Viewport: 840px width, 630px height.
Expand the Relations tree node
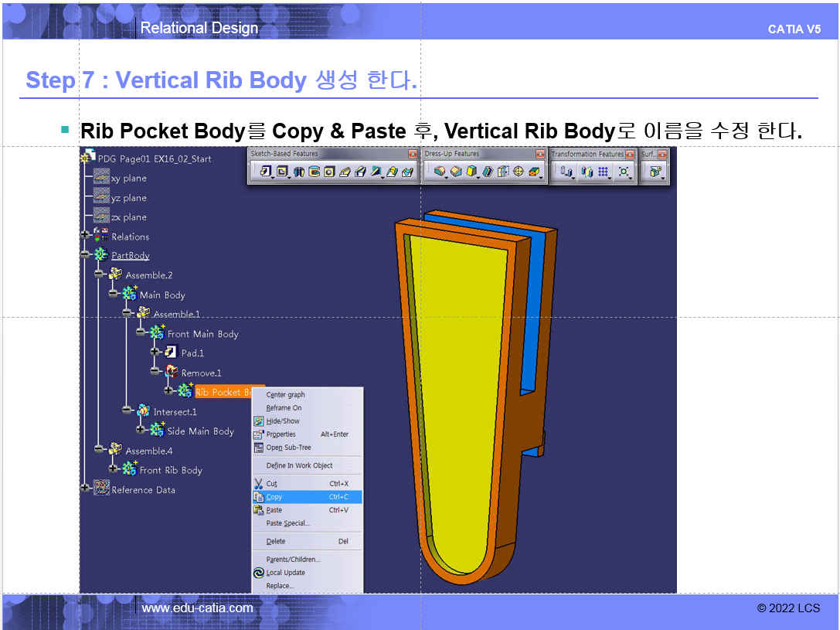85,237
